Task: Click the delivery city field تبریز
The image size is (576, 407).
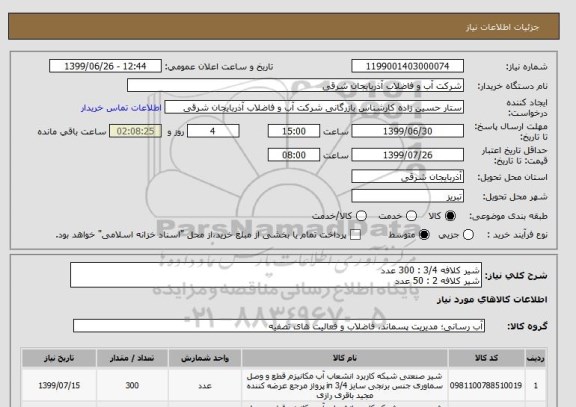Action: click(407, 196)
